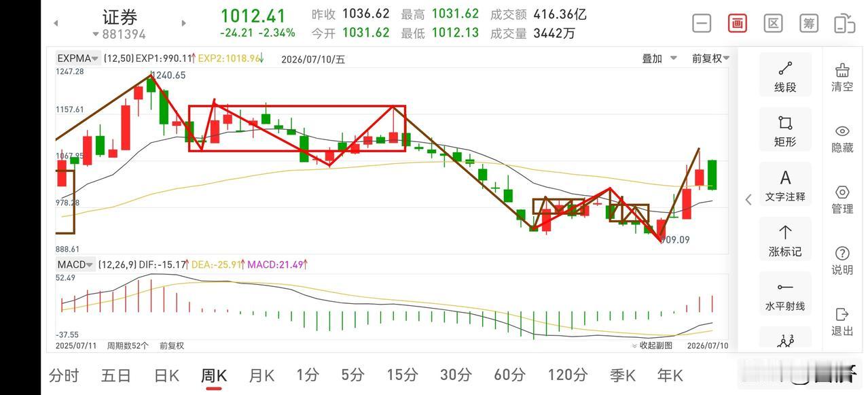Open the 叠加 overlay option
Screen dimensions: 868x395
click(659, 58)
